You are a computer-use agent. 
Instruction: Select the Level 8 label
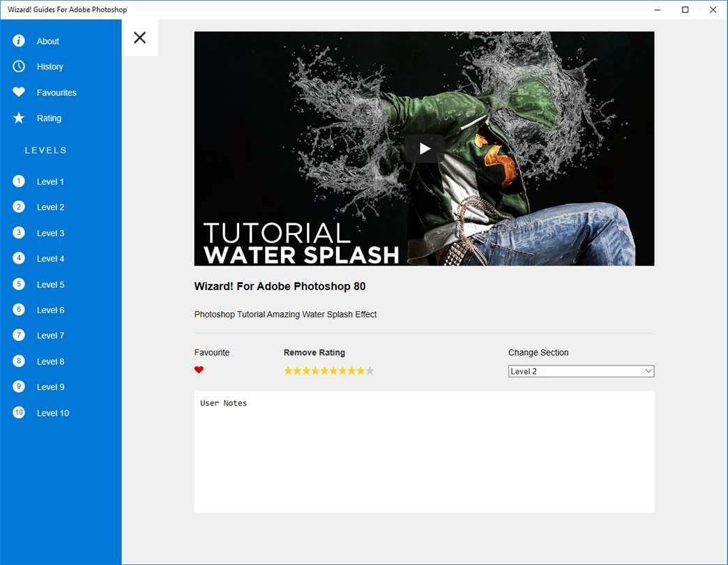[x=50, y=361]
